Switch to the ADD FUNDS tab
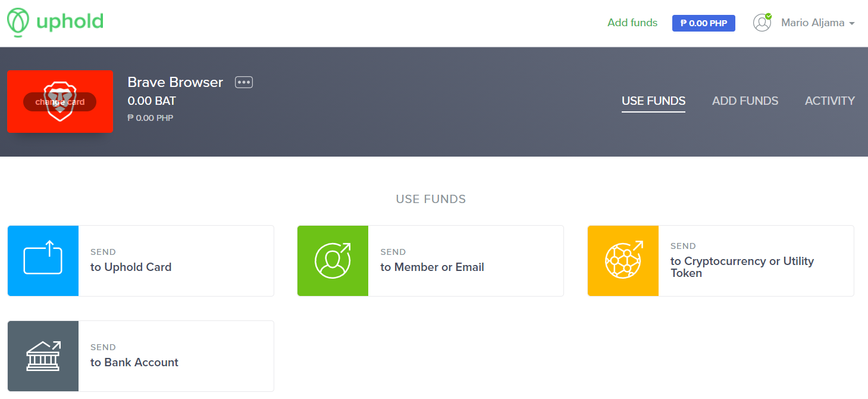This screenshot has width=868, height=399. tap(745, 101)
